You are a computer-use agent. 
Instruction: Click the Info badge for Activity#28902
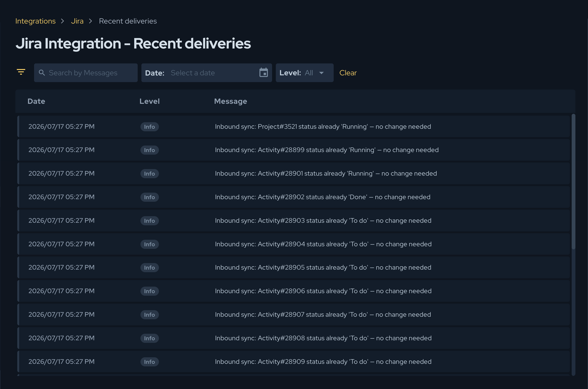pos(149,197)
